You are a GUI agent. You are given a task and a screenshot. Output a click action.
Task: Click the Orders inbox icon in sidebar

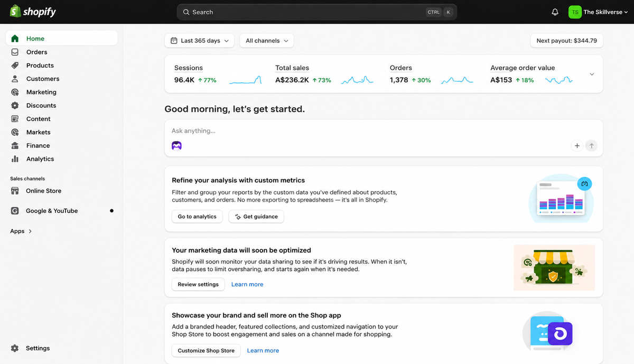coord(15,52)
